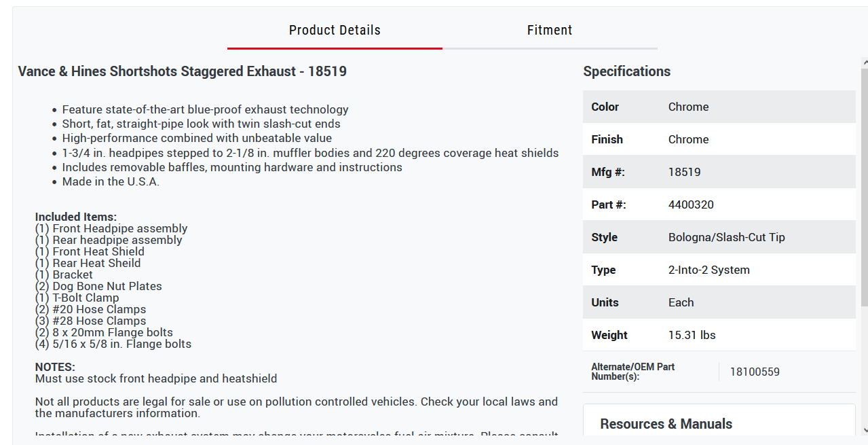Select the Part # value 4400320
This screenshot has height=445, width=868.
(691, 204)
